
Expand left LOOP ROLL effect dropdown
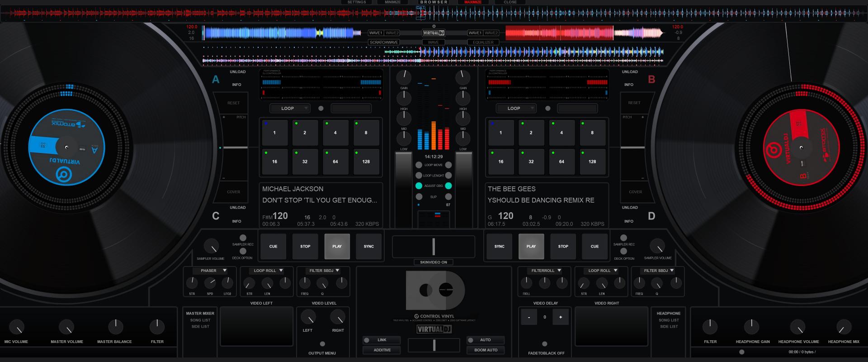[268, 271]
